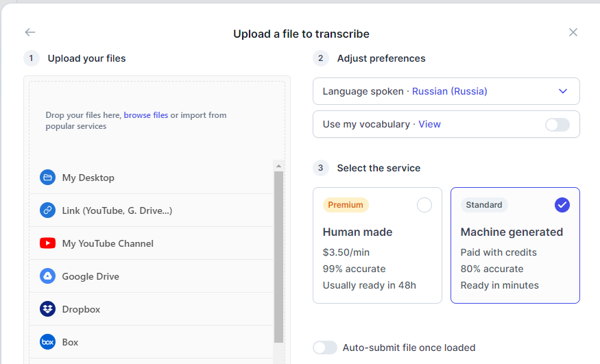This screenshot has height=364, width=600.
Task: Click the back arrow icon
Action: click(29, 32)
